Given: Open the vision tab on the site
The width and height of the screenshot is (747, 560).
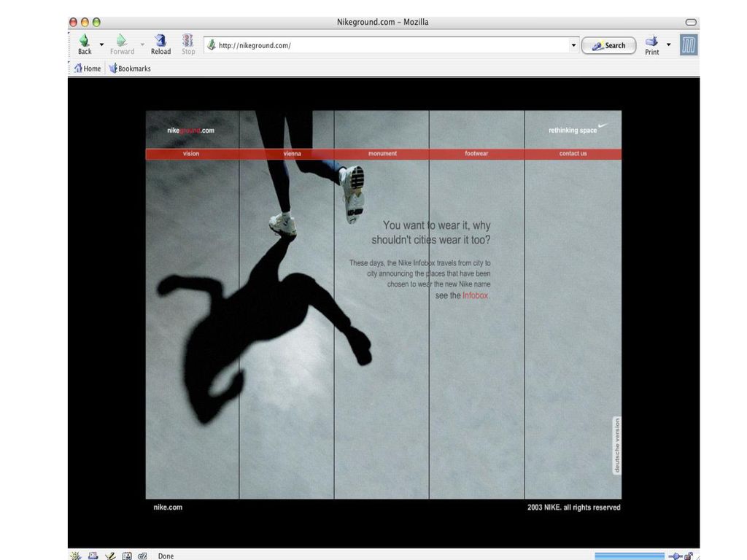Looking at the screenshot, I should pyautogui.click(x=191, y=153).
